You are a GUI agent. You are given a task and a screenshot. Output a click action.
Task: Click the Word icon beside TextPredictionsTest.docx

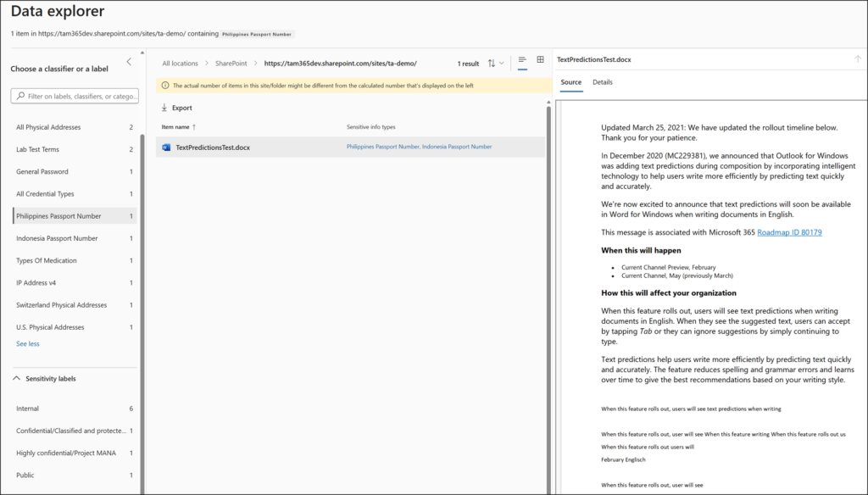click(x=165, y=147)
